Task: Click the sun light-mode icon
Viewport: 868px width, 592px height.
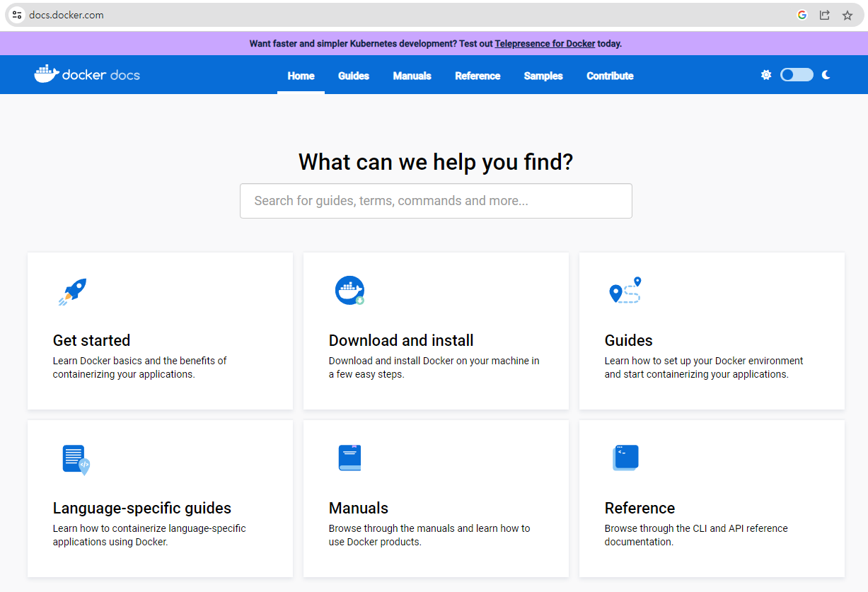Action: click(x=766, y=75)
